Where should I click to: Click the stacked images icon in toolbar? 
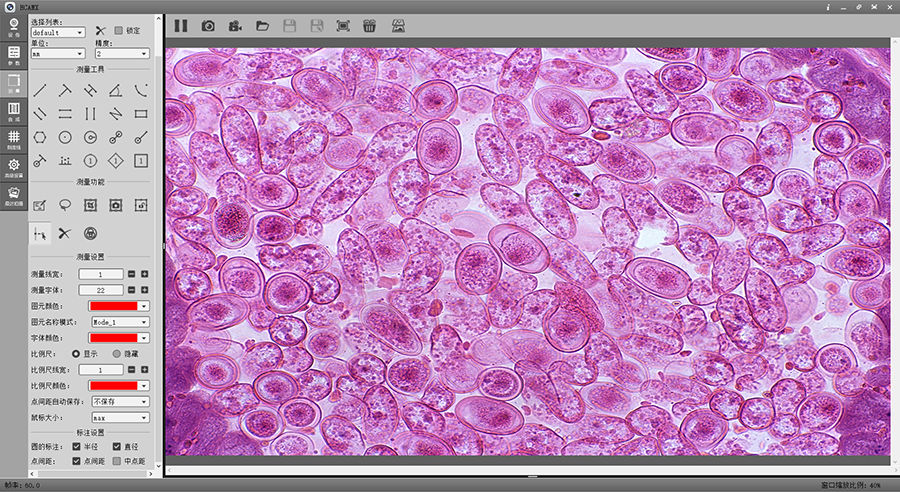(x=398, y=26)
